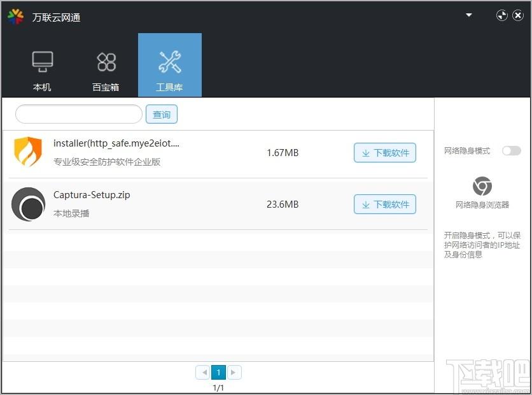Click the Captura round camera icon
This screenshot has width=532, height=395.
tap(28, 204)
